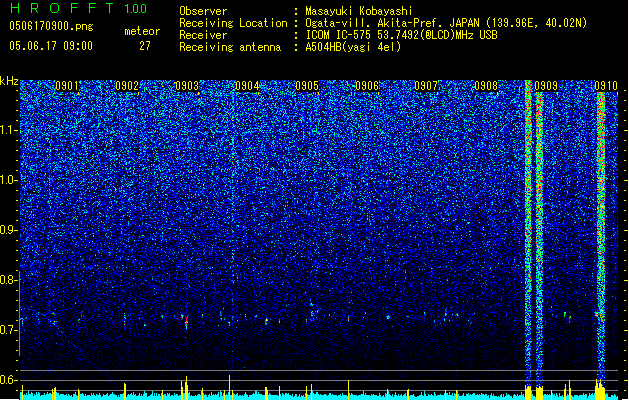Click the 'meteor' count label
The width and height of the screenshot is (629, 400).
pos(142,31)
